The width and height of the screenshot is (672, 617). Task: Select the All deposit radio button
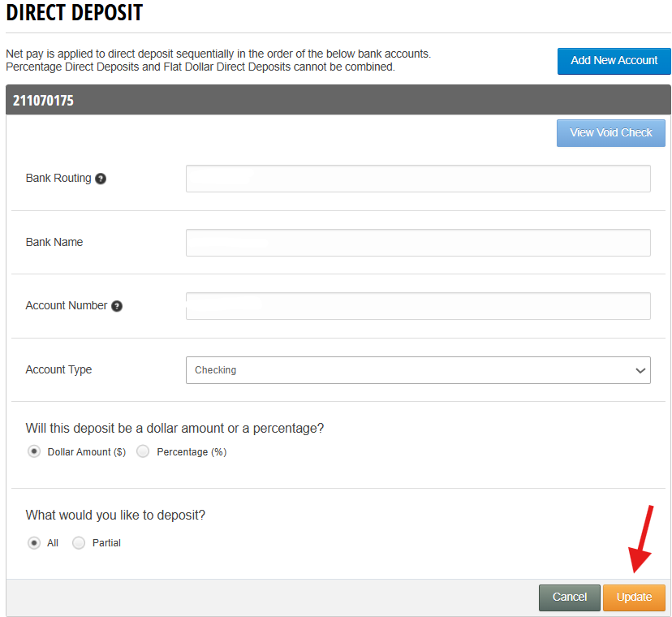coord(33,543)
